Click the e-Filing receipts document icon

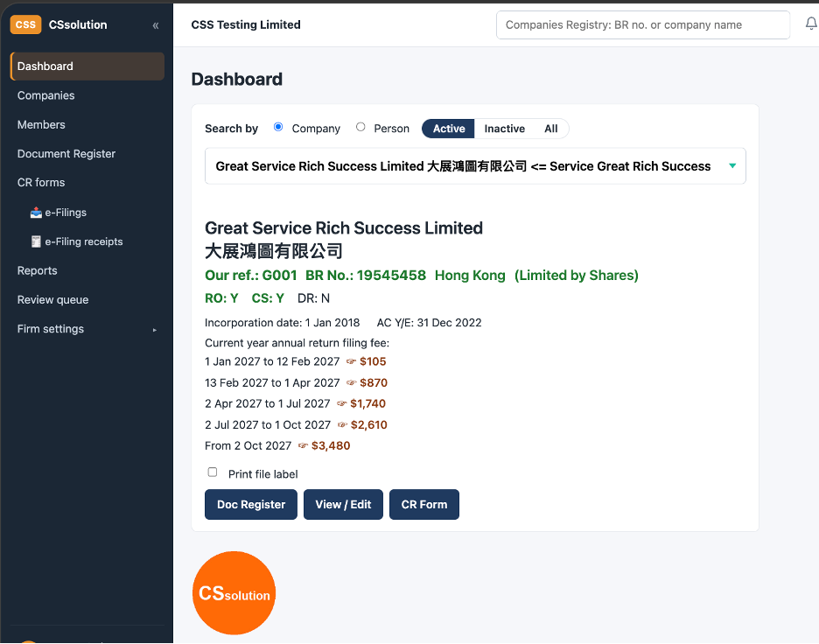36,241
